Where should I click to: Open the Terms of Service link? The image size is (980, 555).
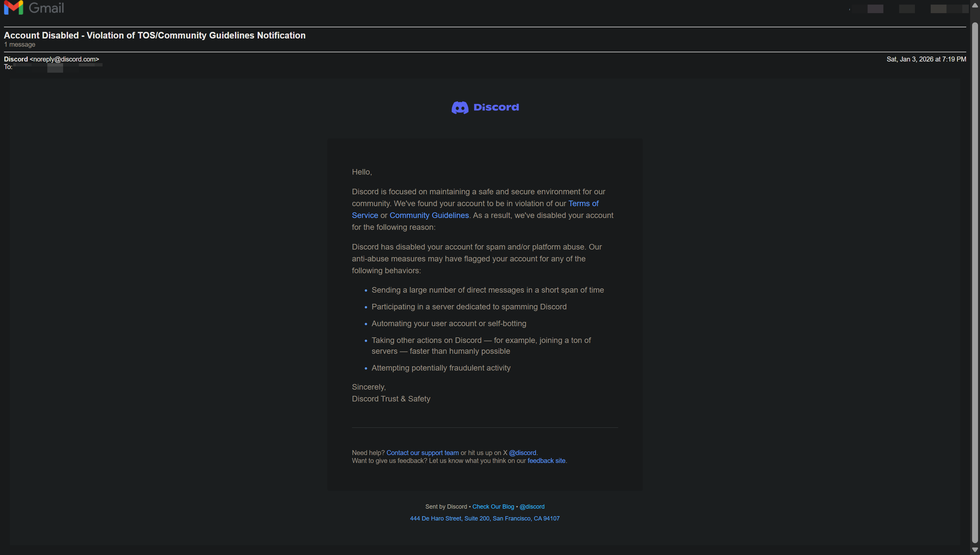pyautogui.click(x=583, y=204)
